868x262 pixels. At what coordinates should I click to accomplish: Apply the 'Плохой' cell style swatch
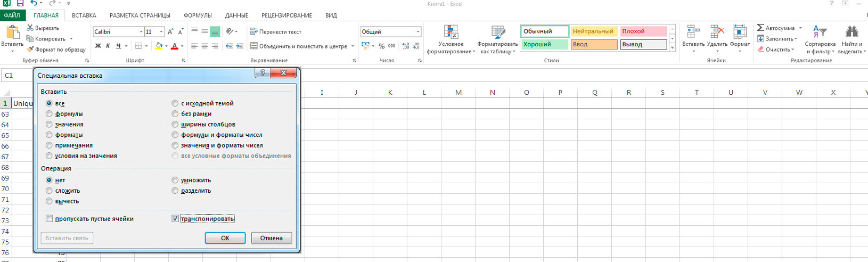point(643,31)
